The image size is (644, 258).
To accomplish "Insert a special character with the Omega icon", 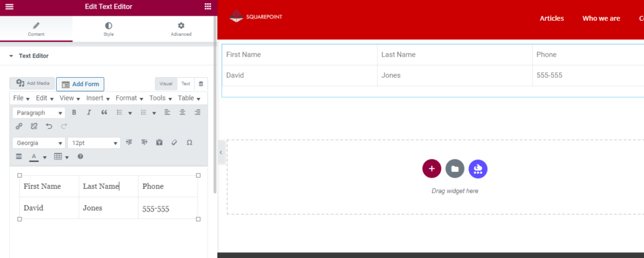I will [x=189, y=142].
